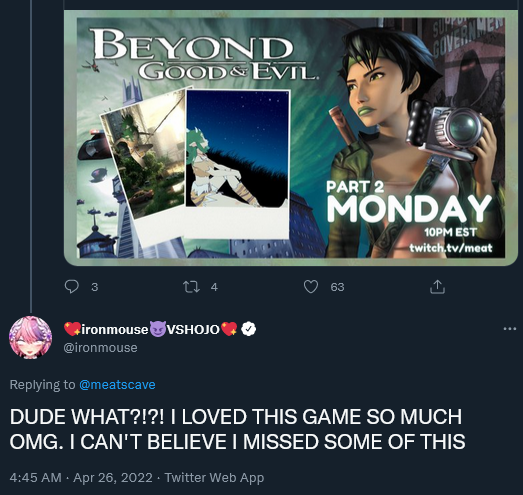
Task: Open the @ironmouse handle link
Action: [100, 348]
